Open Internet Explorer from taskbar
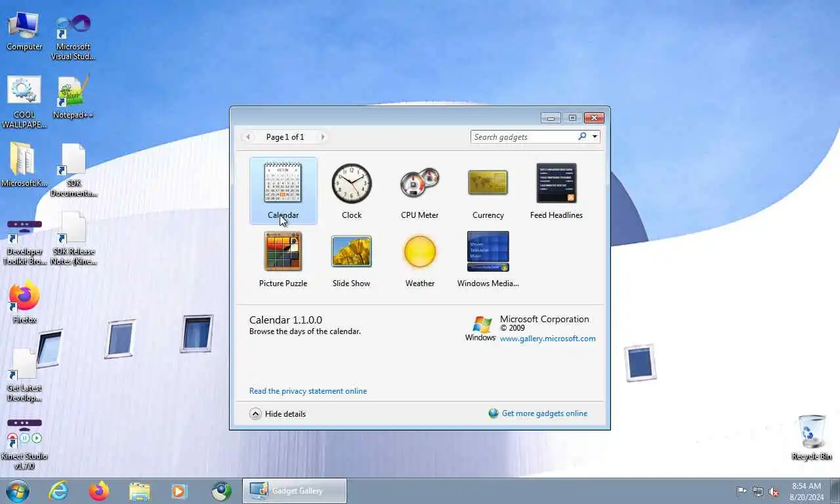 coord(59,491)
